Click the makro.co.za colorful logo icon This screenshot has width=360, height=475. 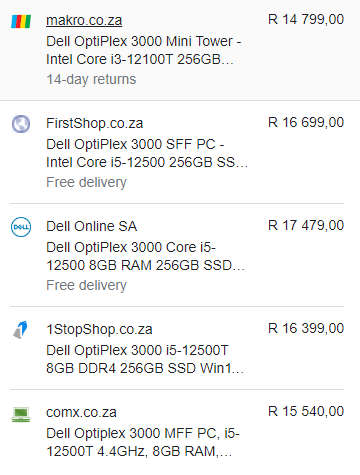point(21,21)
